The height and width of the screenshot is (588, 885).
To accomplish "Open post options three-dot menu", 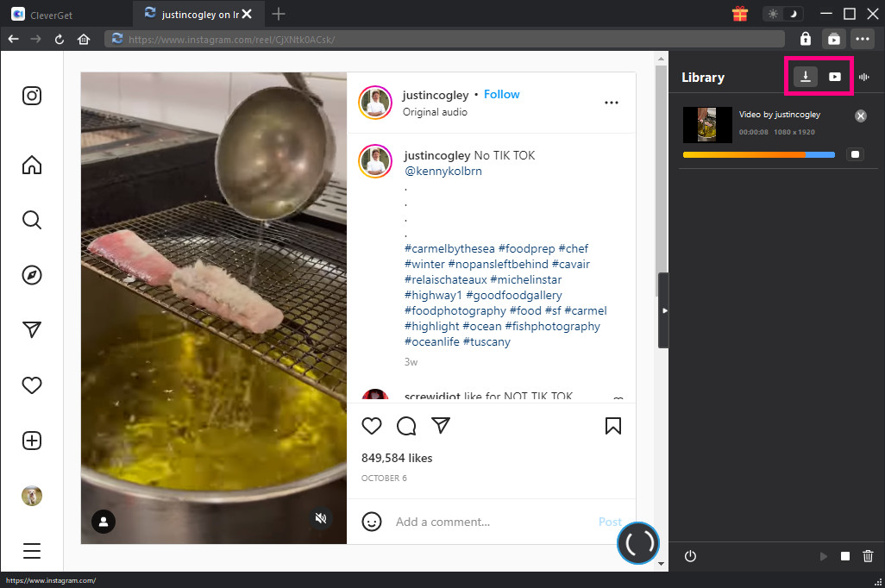I will click(x=612, y=103).
